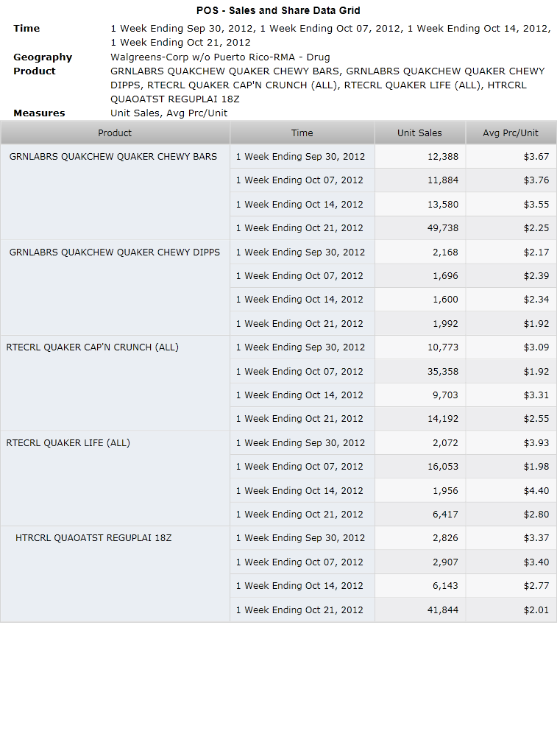The width and height of the screenshot is (557, 756).
Task: Click Oct 07 time cell in Quaker Life rows
Action: [x=302, y=467]
